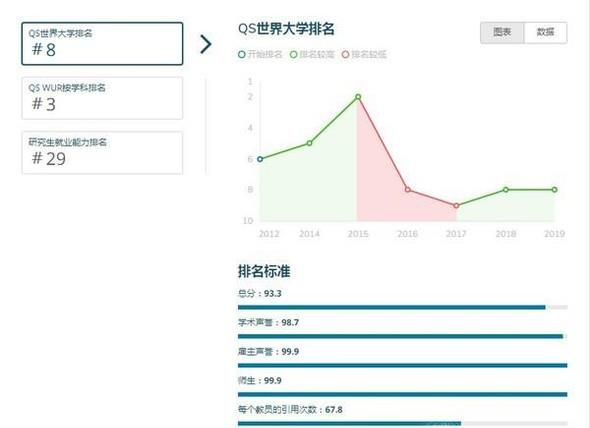Click the 排名标准 section heading
Screen dimensions: 590x428
264,271
